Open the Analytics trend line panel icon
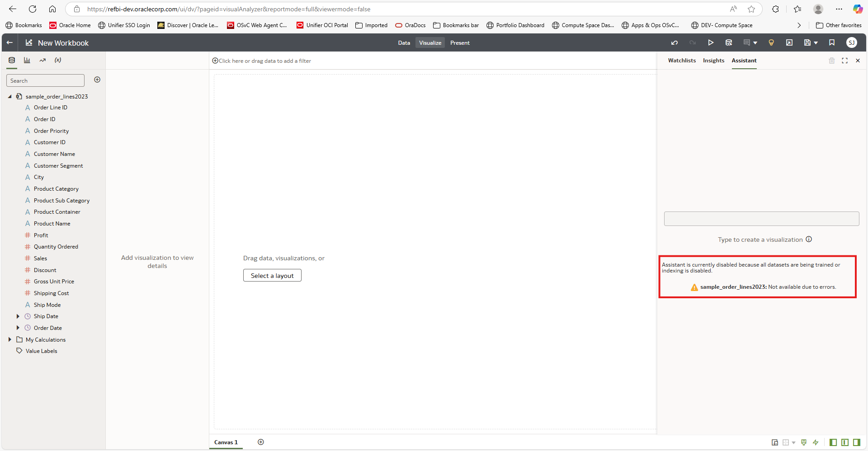The width and height of the screenshot is (868, 451). [42, 60]
